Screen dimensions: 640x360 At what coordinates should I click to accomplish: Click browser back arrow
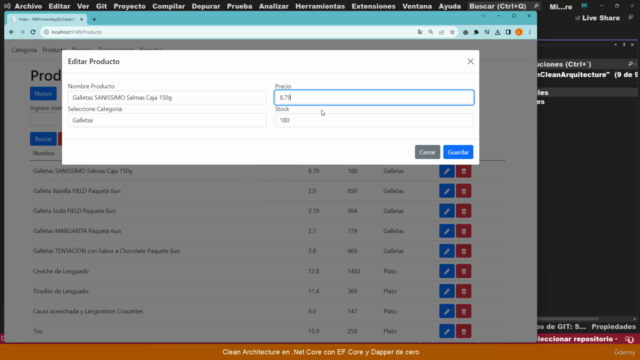coord(11,32)
